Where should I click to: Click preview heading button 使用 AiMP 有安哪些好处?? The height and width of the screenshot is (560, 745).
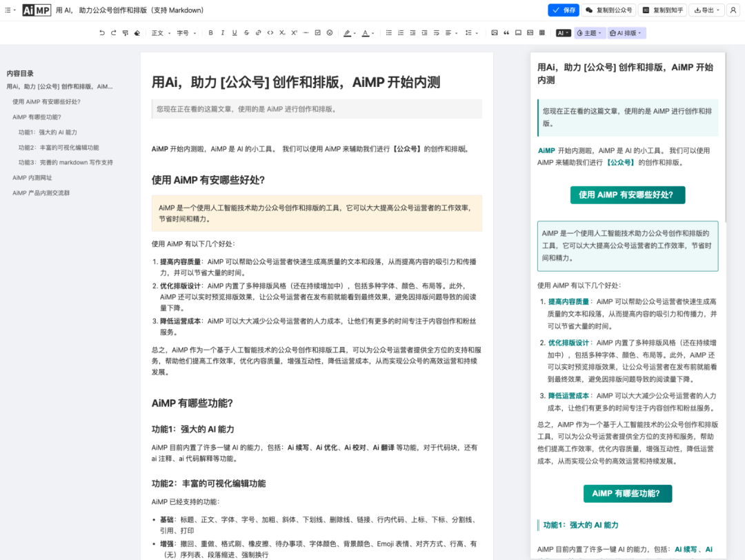coord(627,194)
